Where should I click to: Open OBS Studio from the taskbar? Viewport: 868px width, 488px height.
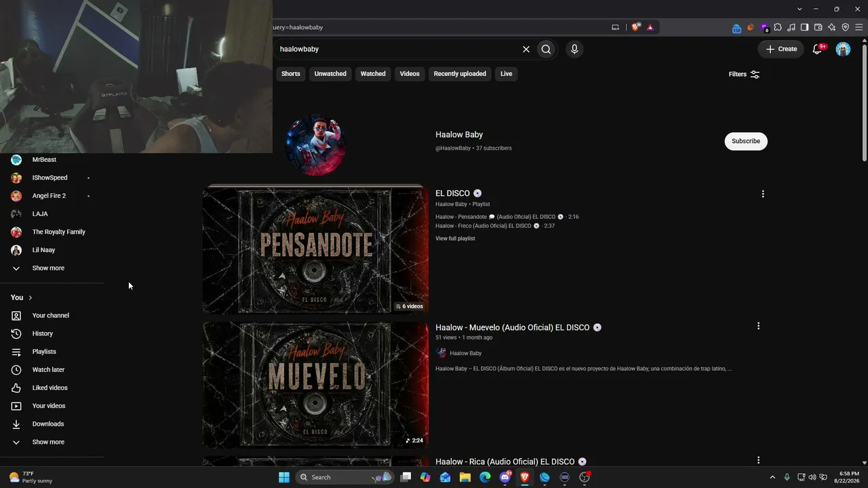tap(585, 477)
